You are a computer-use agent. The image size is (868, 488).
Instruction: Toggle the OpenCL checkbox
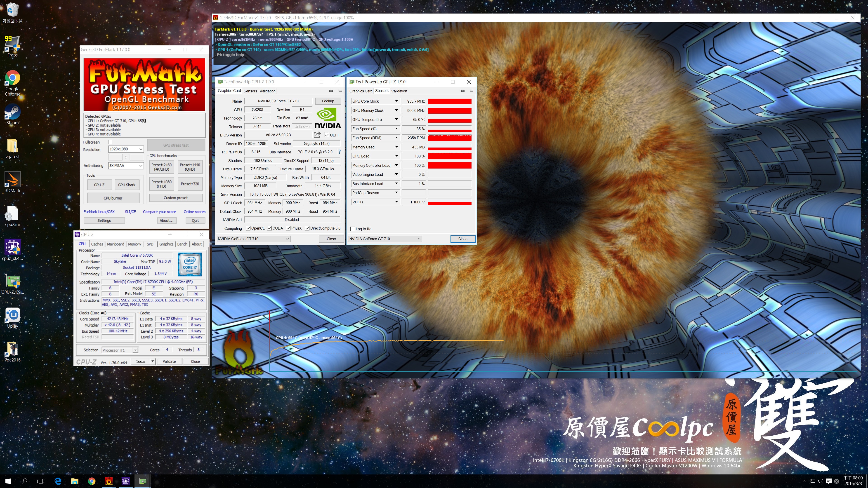(248, 228)
